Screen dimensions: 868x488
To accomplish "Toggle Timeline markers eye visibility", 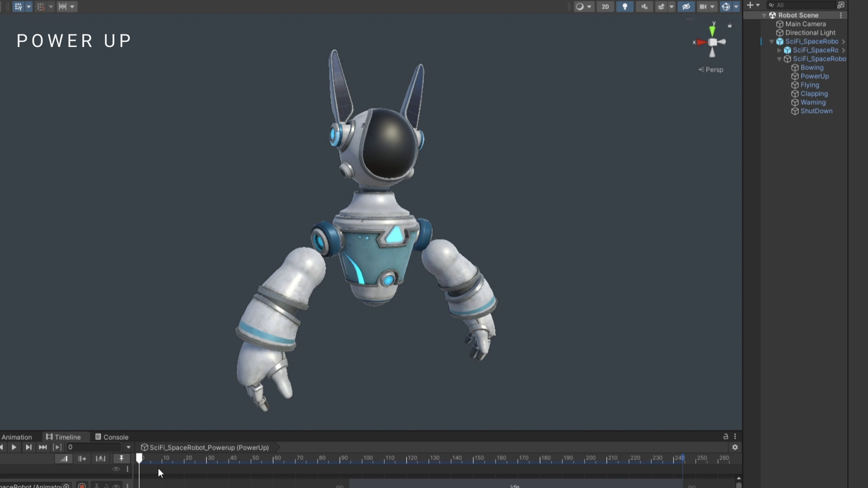I will (116, 469).
